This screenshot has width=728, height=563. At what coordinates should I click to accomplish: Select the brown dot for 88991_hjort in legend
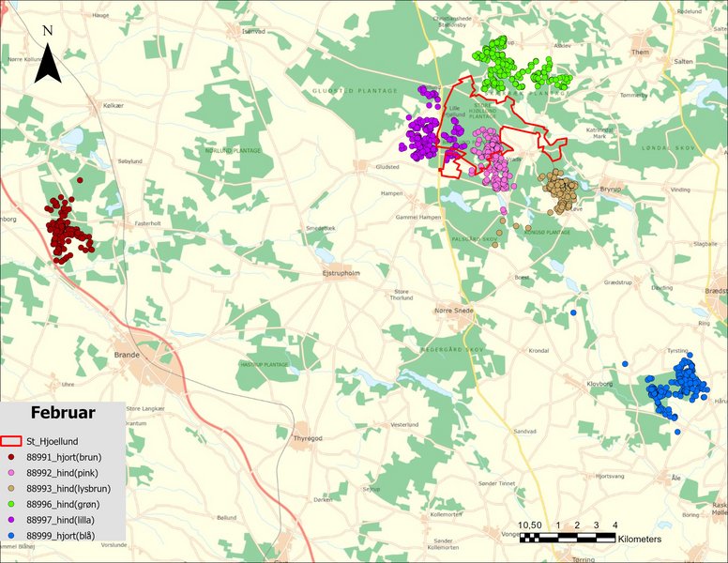pos(11,456)
